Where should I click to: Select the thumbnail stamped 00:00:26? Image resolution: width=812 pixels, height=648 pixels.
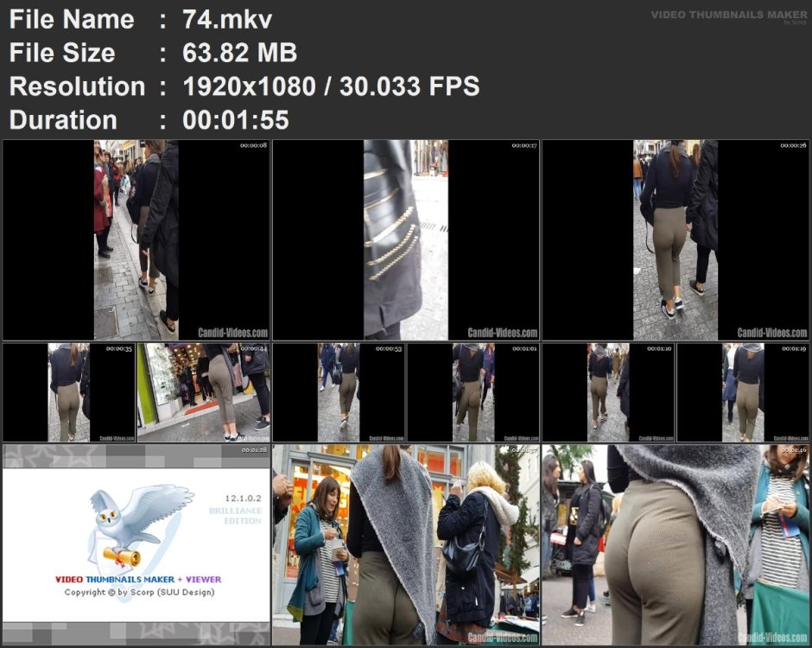[x=676, y=240]
